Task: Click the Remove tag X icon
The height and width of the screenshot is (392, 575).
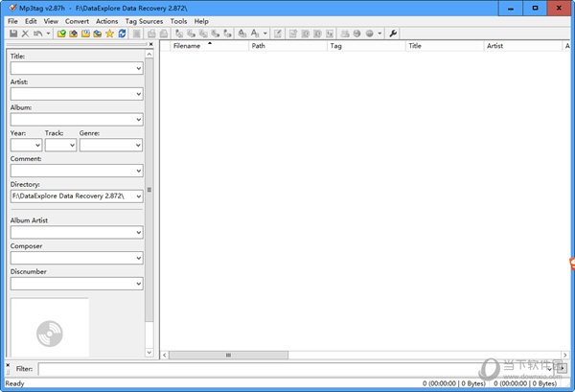Action: 25,34
